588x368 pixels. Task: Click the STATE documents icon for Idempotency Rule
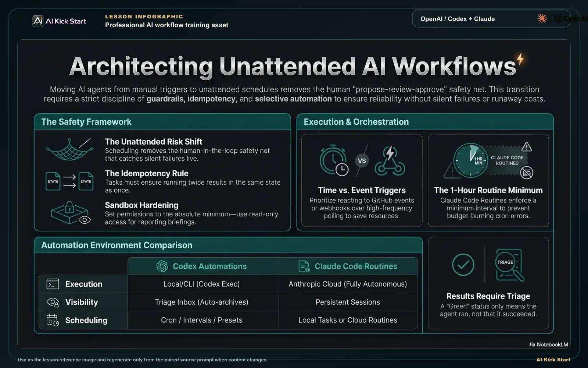click(69, 181)
